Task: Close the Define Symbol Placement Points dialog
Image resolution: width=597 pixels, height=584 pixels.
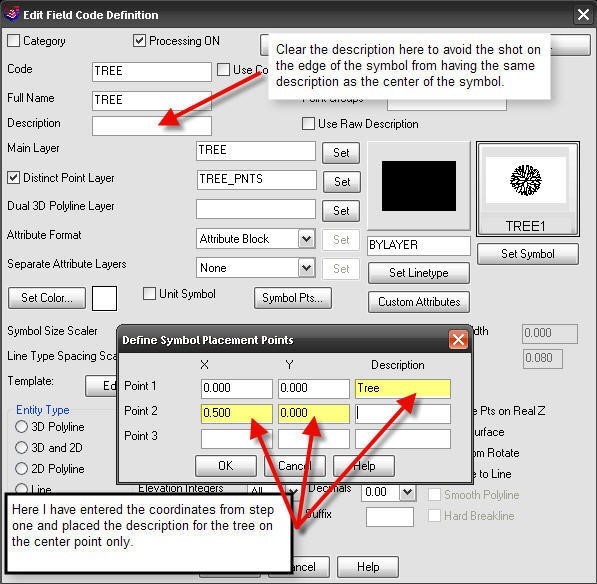Action: tap(458, 339)
